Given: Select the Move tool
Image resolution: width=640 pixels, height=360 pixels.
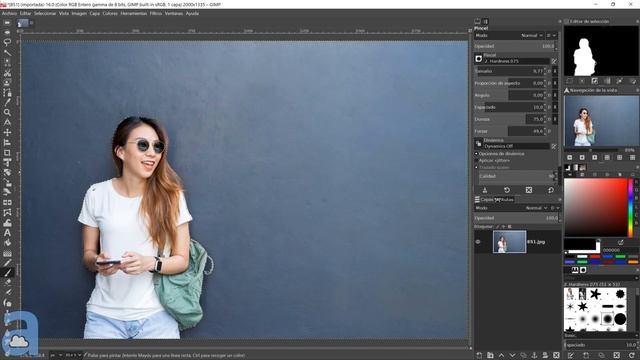Looking at the screenshot, I should (7, 133).
